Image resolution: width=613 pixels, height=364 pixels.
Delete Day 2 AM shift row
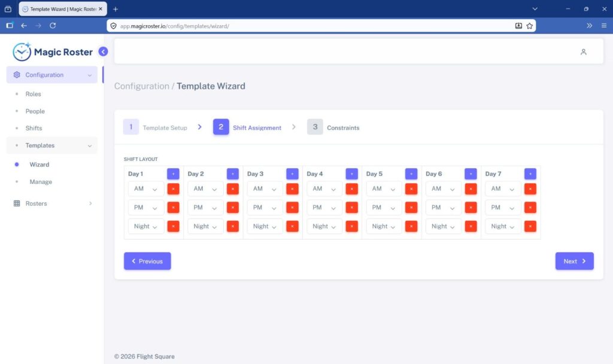(233, 189)
